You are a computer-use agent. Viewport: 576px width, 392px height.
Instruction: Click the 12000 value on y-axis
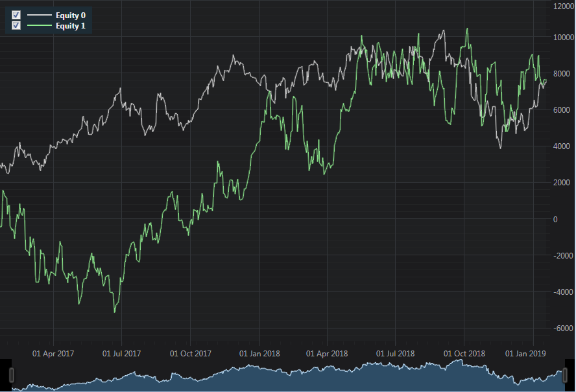click(x=564, y=6)
